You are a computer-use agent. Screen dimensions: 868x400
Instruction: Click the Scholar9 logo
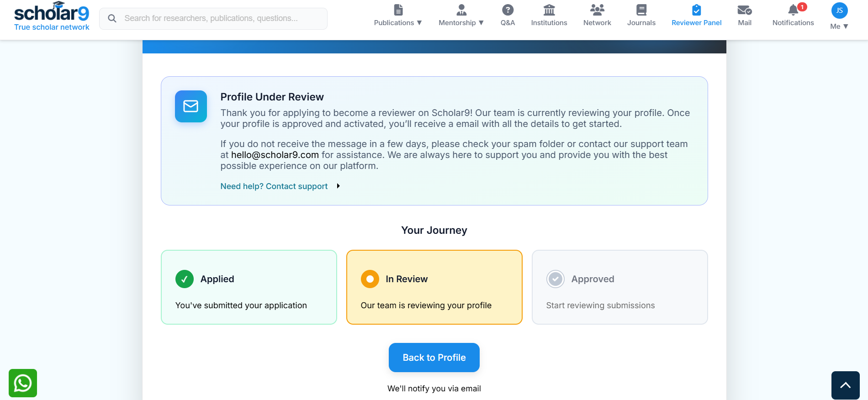(x=52, y=16)
